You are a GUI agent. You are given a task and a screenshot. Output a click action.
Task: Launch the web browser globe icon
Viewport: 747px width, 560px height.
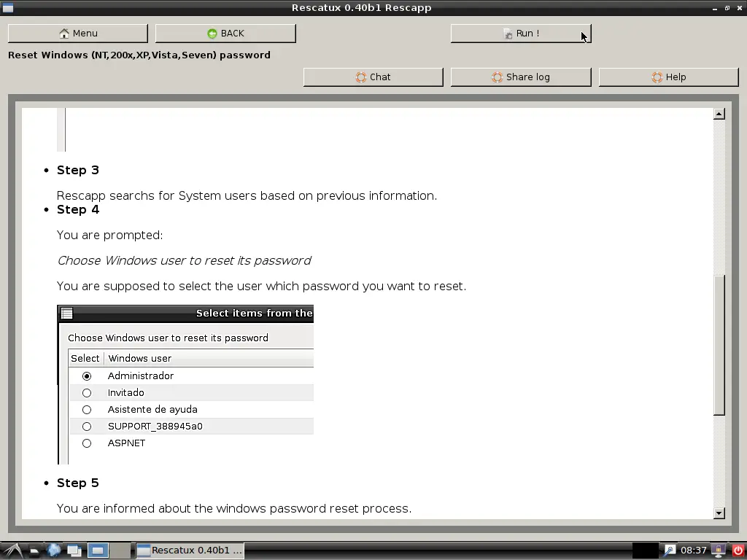pyautogui.click(x=54, y=551)
